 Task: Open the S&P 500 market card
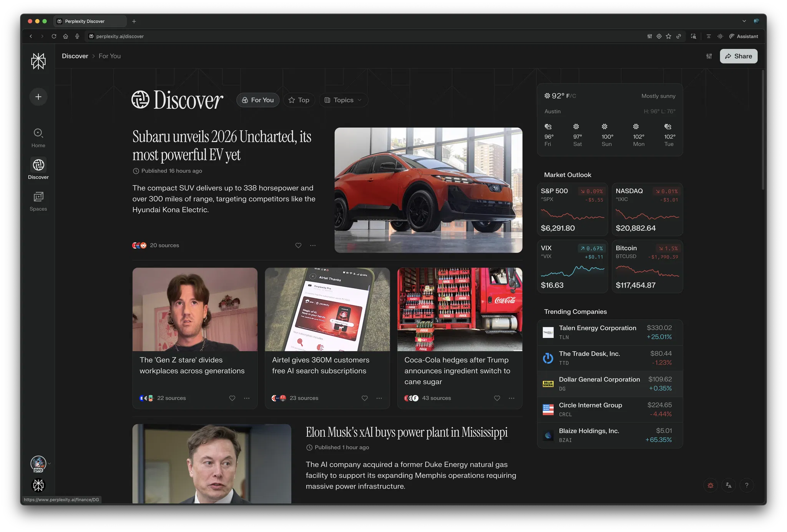[572, 209]
